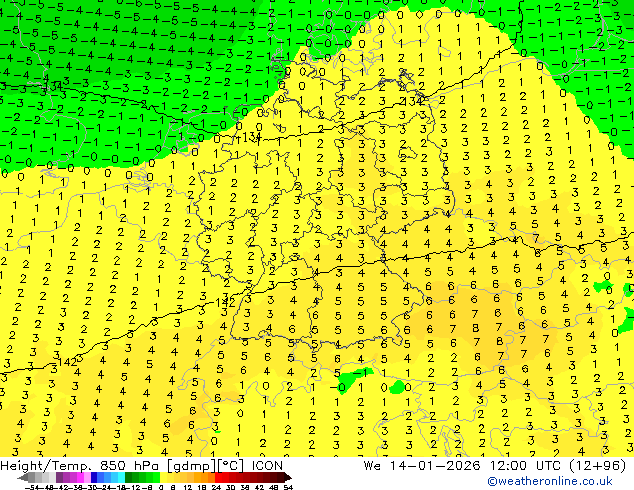Image resolution: width=634 pixels, height=490 pixels.
Task: Select the yellow legend swatch at 0
Action: 163,477
